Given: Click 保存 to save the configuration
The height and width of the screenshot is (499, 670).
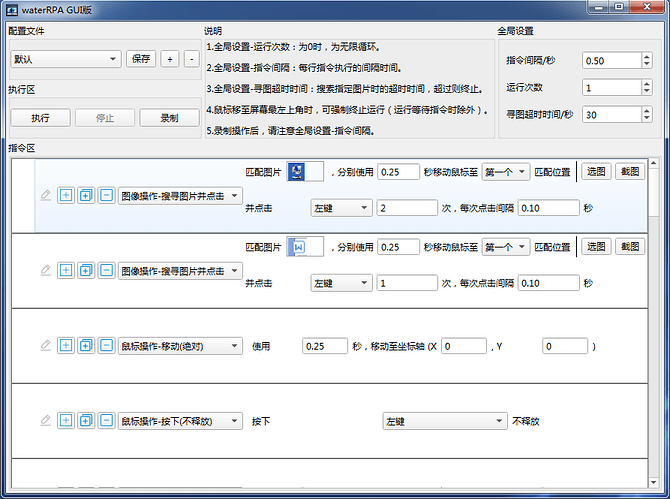Looking at the screenshot, I should [x=141, y=59].
